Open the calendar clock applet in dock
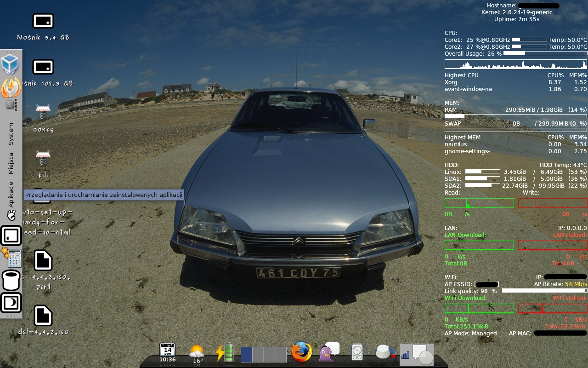The width and height of the screenshot is (588, 368). pyautogui.click(x=167, y=352)
